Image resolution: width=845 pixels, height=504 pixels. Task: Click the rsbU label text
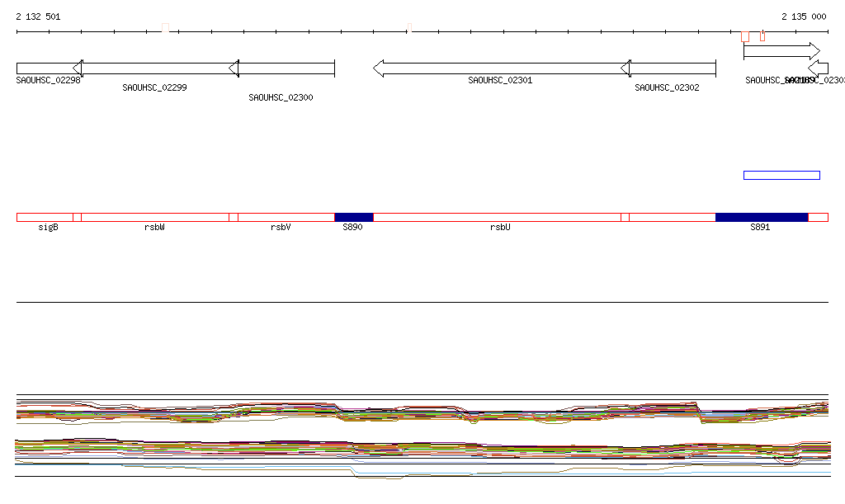pyautogui.click(x=500, y=227)
